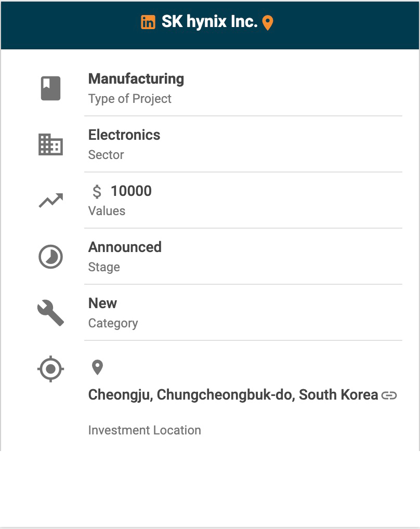Click the orange map pin in header
This screenshot has height=529, width=420.
(268, 23)
